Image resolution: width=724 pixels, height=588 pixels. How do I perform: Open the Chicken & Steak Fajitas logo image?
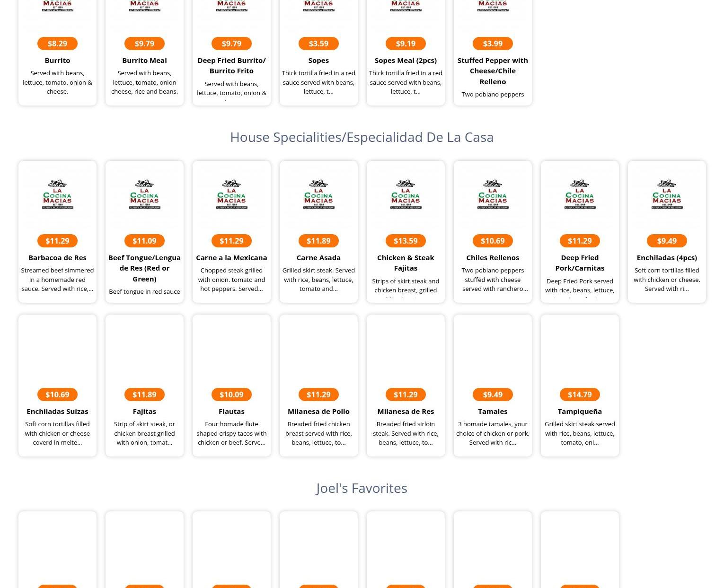pyautogui.click(x=406, y=194)
